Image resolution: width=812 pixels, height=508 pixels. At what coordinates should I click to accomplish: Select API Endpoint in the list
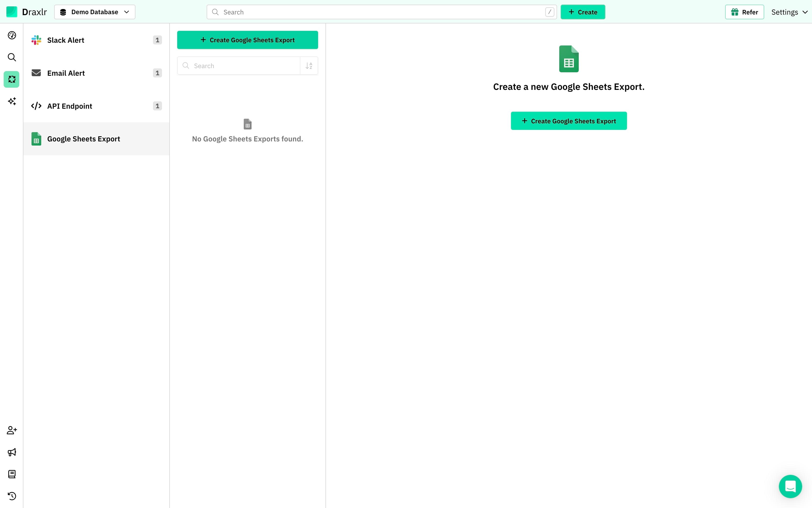[96, 106]
